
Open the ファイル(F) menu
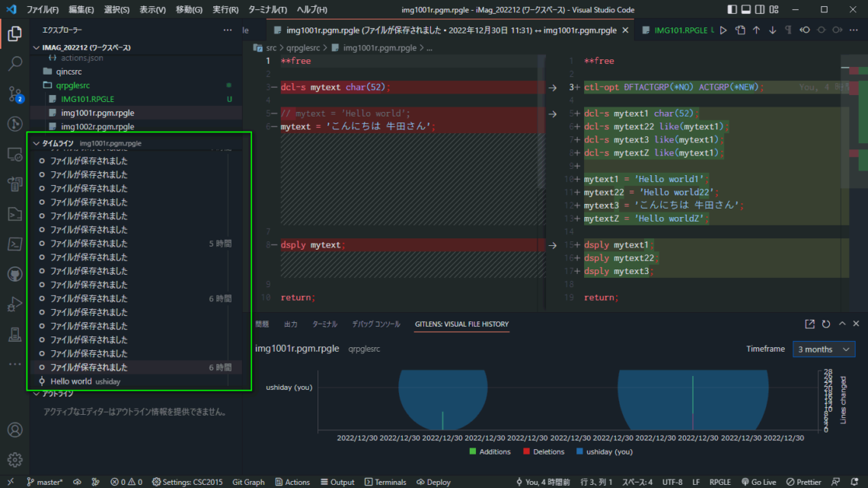tap(43, 9)
